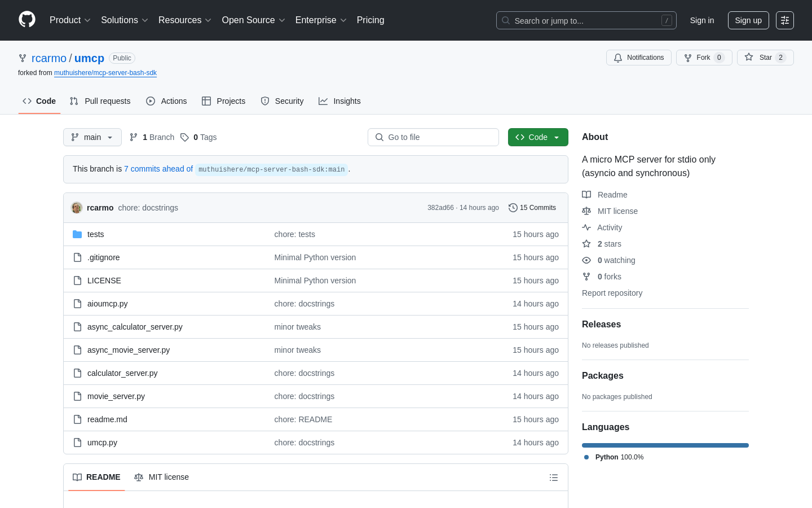Expand the Solutions menu

125,20
